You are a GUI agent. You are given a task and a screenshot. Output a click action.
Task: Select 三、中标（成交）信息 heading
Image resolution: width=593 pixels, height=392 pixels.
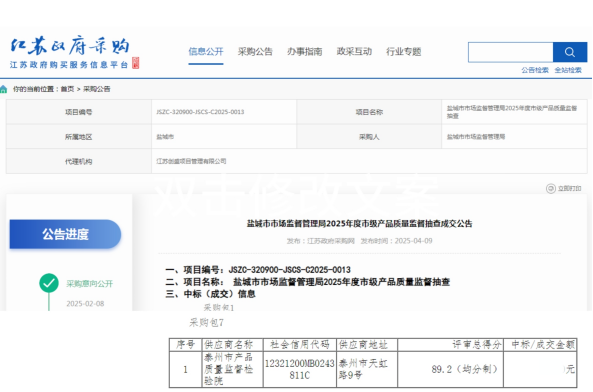click(210, 294)
